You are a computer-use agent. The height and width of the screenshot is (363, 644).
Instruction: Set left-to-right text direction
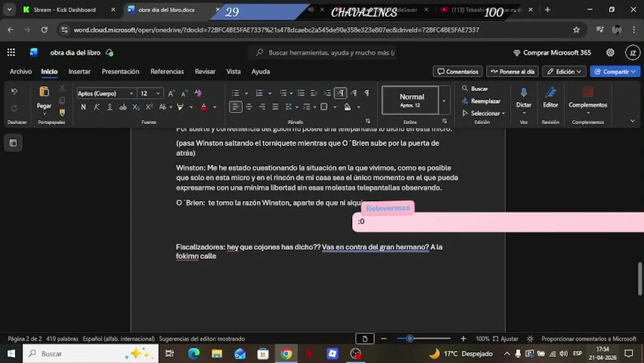pos(341,93)
